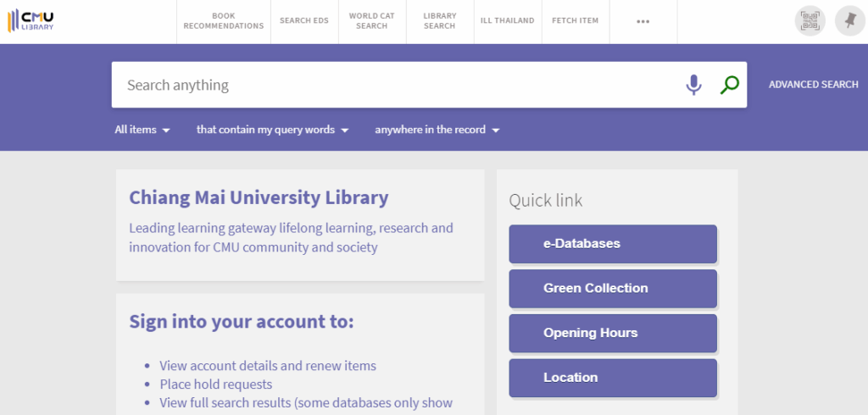This screenshot has width=868, height=415.
Task: Start voice search with microphone icon
Action: pos(693,85)
